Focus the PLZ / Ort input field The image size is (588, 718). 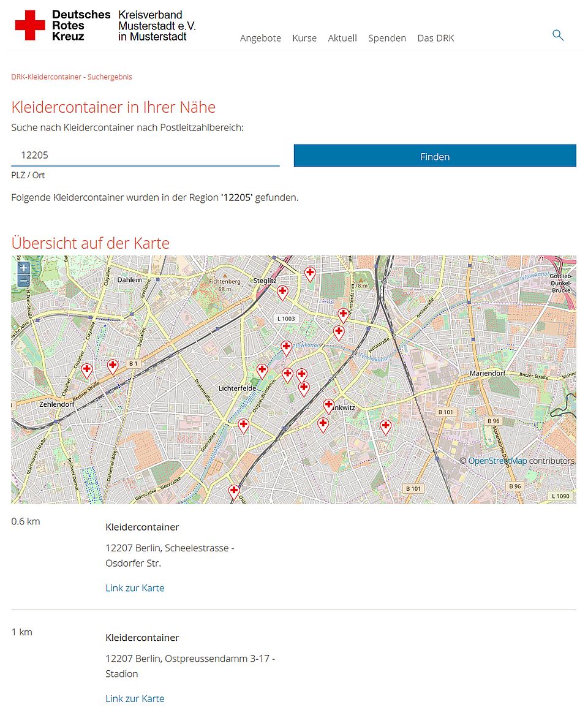145,156
